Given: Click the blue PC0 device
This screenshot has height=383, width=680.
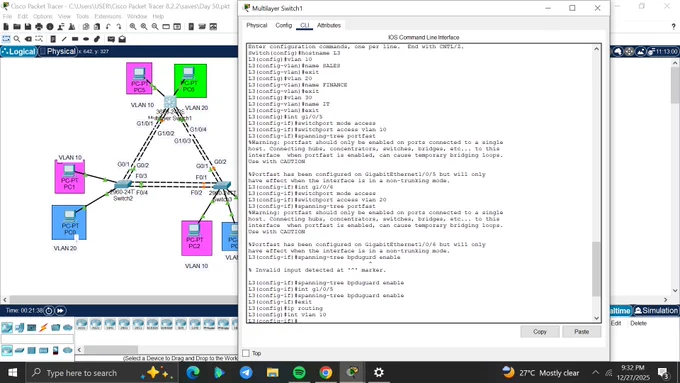Looking at the screenshot, I should (69, 223).
